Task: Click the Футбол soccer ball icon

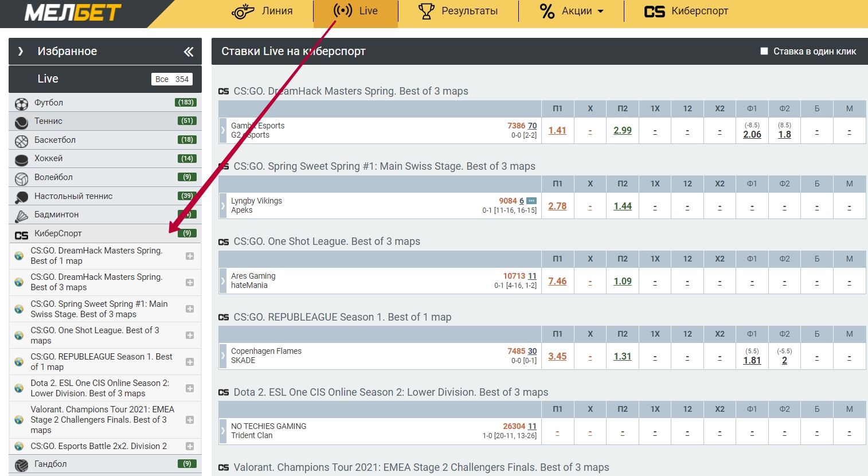Action: click(21, 104)
